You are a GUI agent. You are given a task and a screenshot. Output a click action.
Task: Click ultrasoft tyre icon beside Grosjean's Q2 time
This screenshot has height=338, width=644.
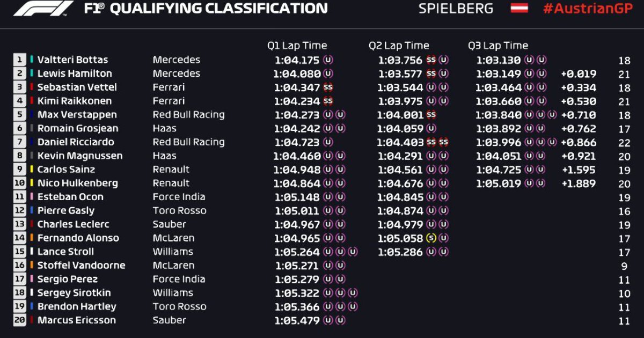click(x=431, y=128)
